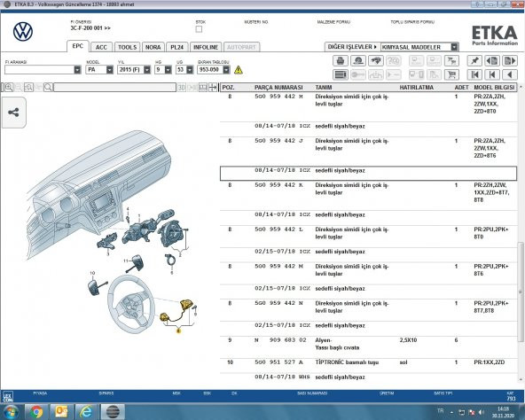Expand the KIMYASAL MADDELER dropdown
525x420 pixels.
tap(454, 47)
